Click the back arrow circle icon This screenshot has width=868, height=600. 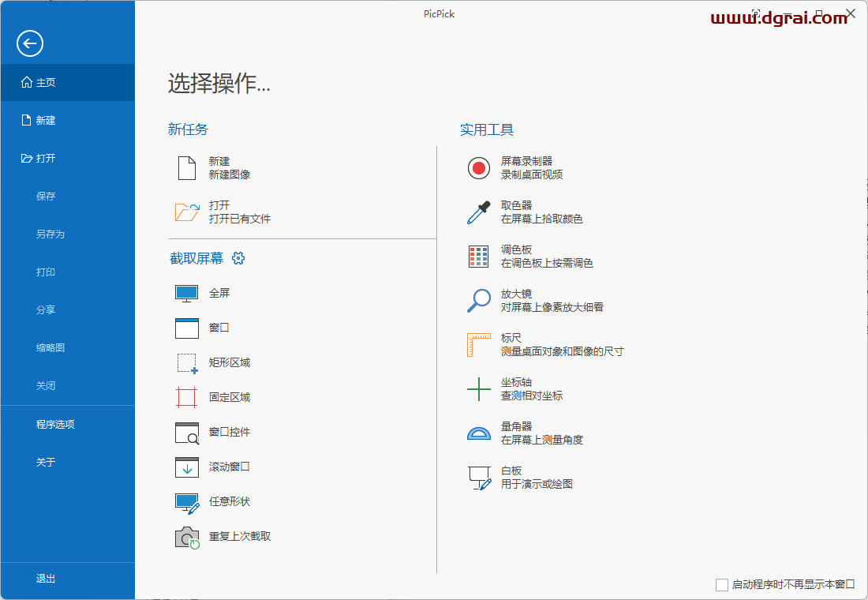pos(30,43)
